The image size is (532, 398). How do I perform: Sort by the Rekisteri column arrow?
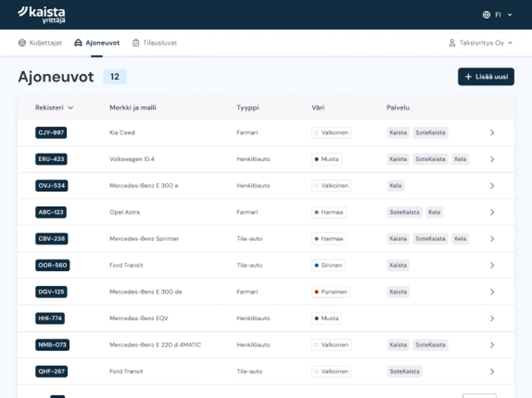coord(70,108)
